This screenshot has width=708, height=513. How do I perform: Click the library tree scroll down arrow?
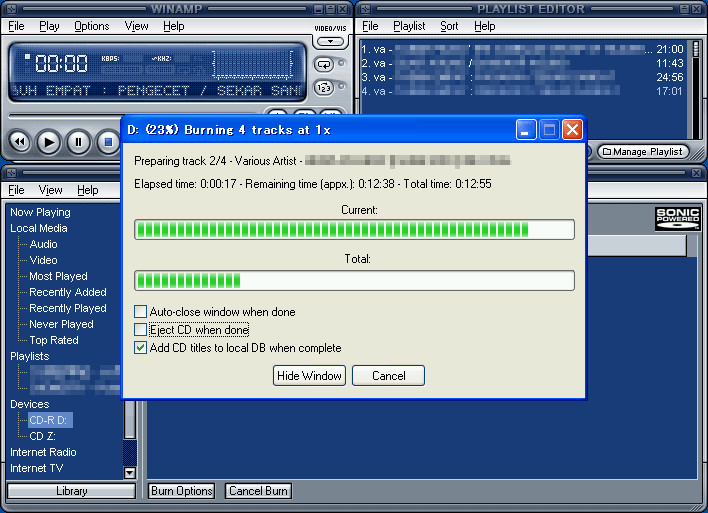click(x=130, y=473)
